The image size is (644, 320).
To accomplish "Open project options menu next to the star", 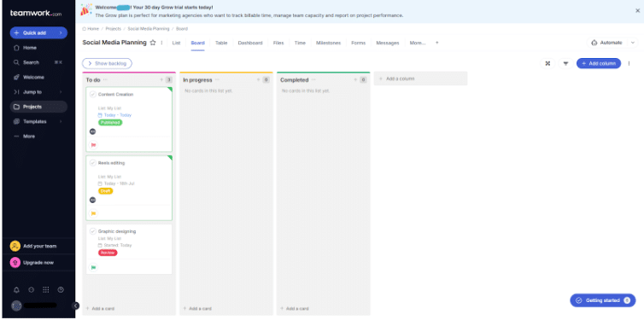I will pyautogui.click(x=161, y=43).
